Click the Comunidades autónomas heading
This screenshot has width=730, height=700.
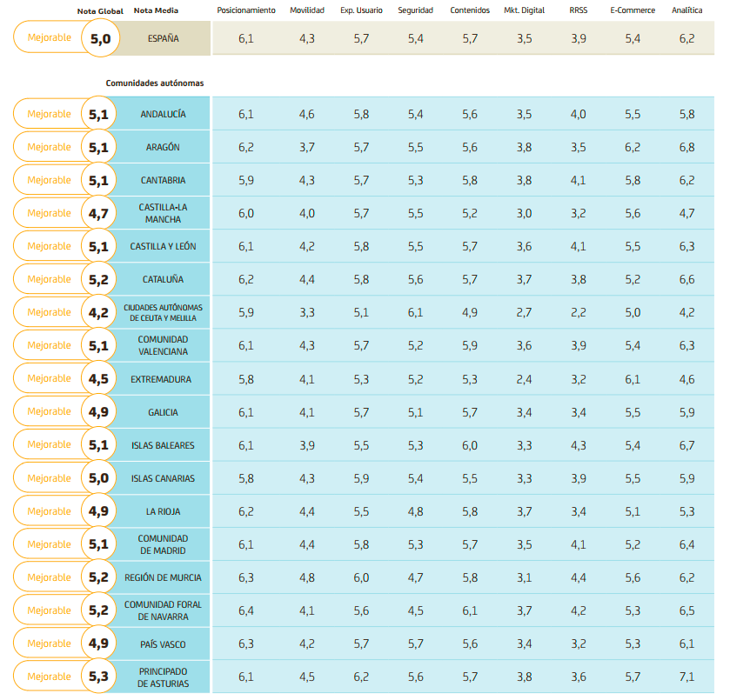152,82
